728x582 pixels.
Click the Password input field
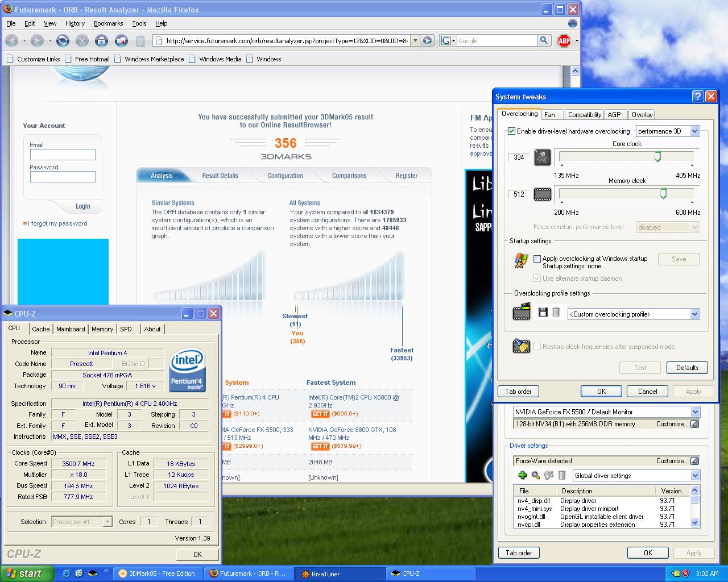pyautogui.click(x=63, y=177)
